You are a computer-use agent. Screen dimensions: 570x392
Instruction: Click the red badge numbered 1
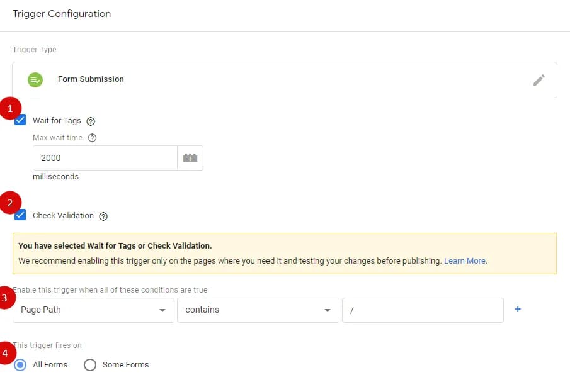(11, 108)
